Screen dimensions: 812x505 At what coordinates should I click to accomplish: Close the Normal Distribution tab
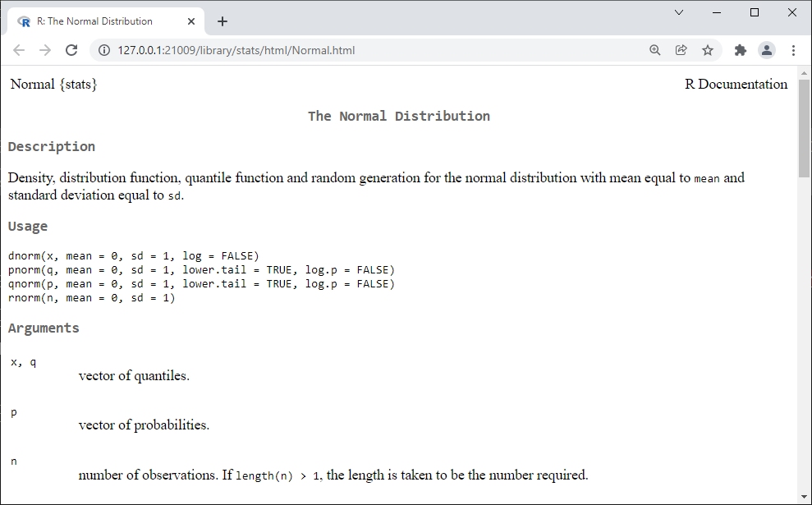191,21
